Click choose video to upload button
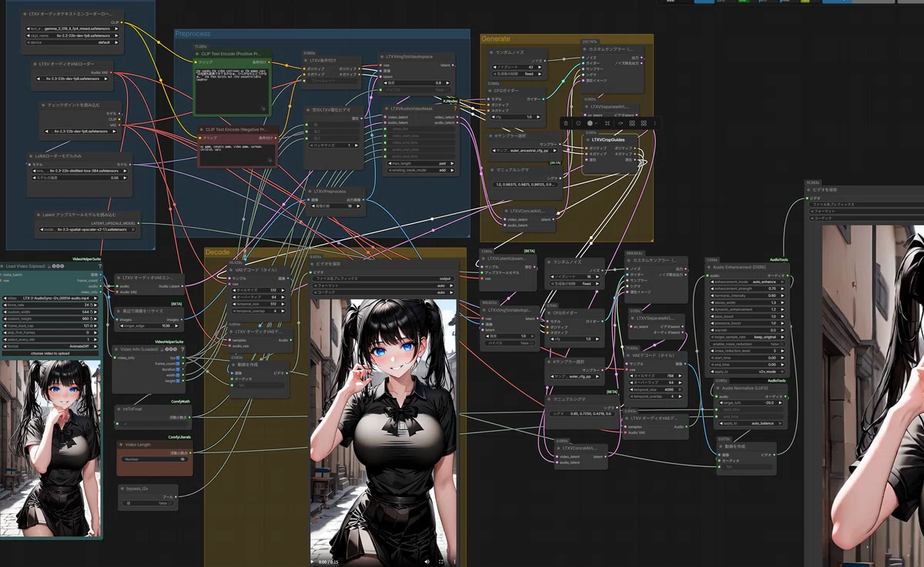This screenshot has width=924, height=567. coord(50,353)
